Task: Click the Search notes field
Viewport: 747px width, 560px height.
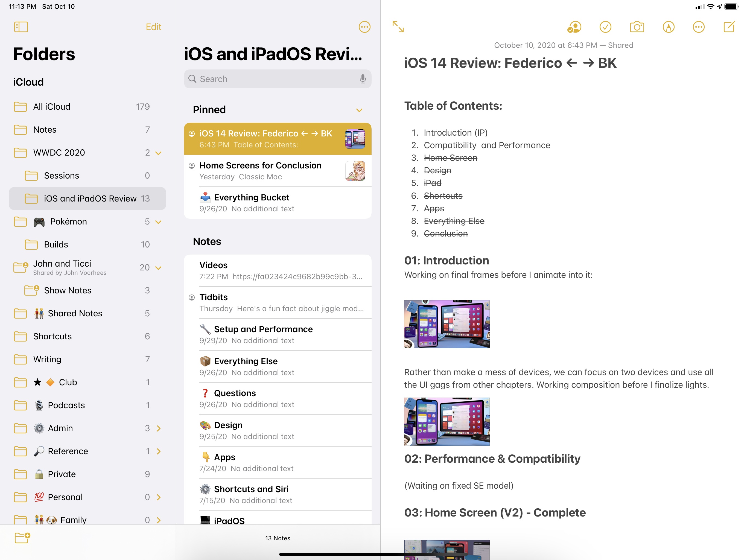Action: [278, 79]
